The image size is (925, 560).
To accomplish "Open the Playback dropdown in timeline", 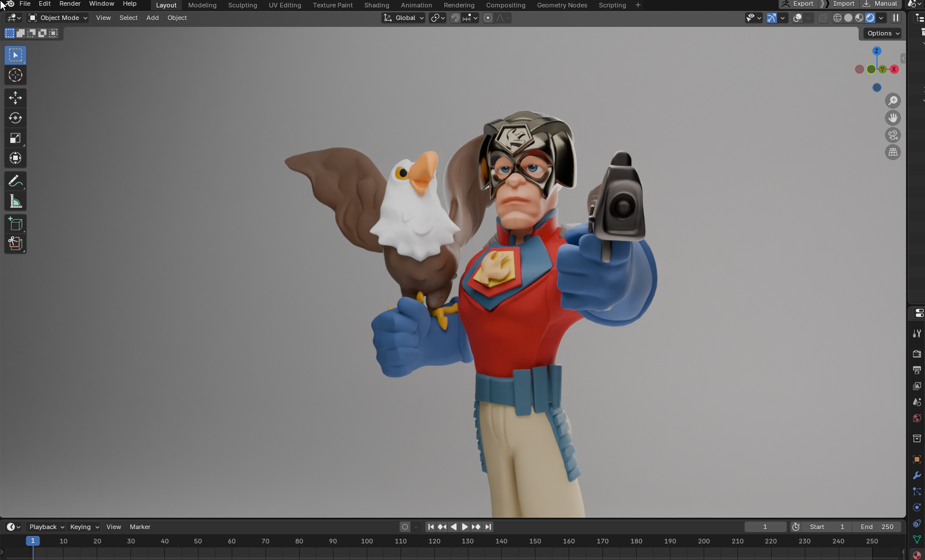I will pos(46,527).
